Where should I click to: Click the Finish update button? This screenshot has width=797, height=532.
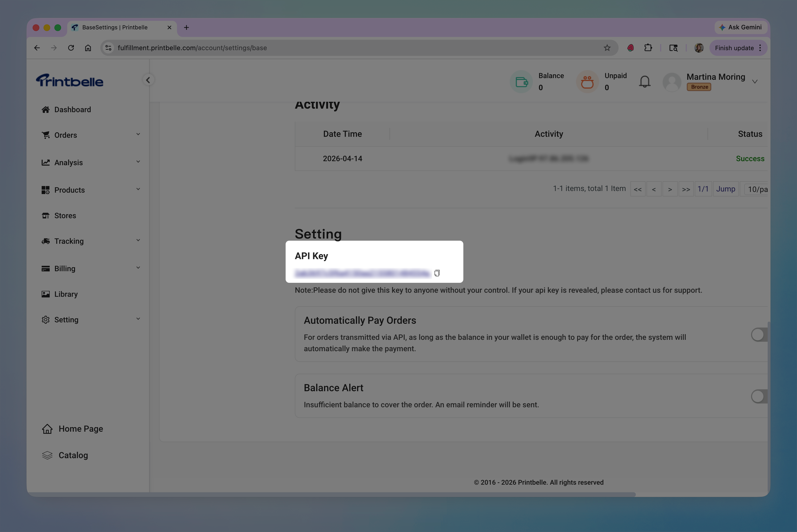pos(735,48)
